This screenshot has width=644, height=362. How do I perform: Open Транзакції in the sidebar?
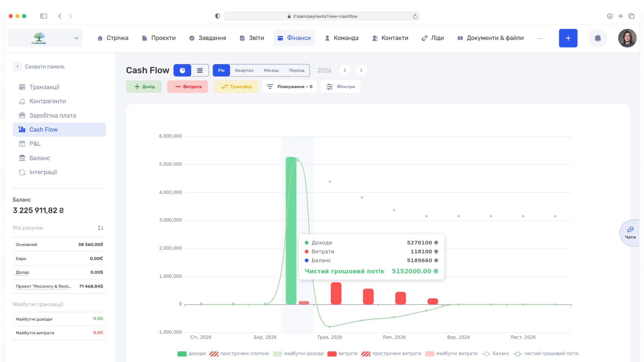(x=59, y=87)
